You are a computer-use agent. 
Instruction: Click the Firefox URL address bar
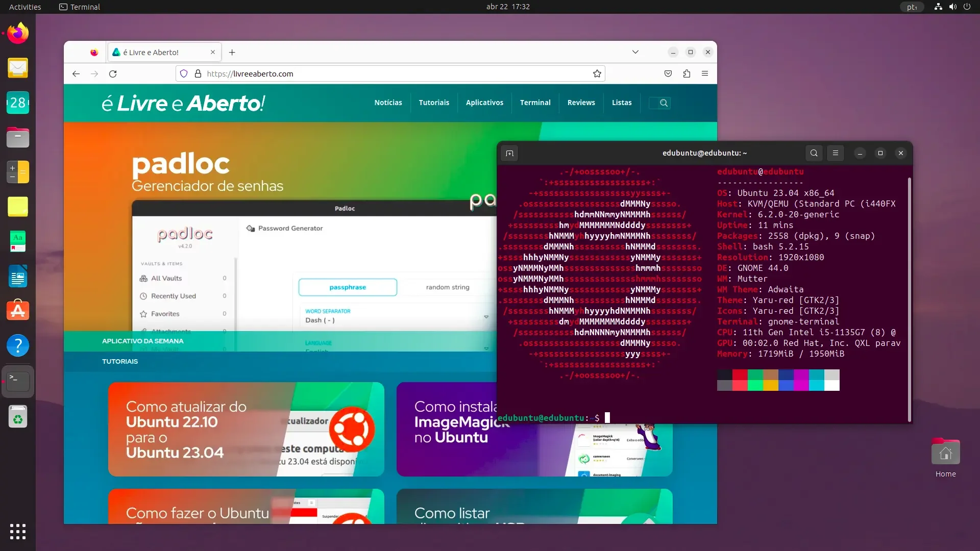tap(390, 73)
